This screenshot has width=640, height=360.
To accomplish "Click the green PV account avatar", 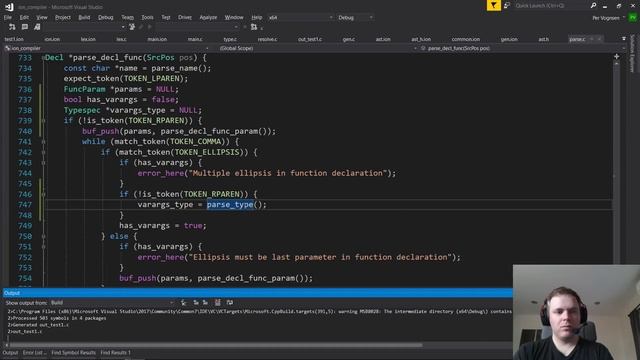I will point(633,18).
